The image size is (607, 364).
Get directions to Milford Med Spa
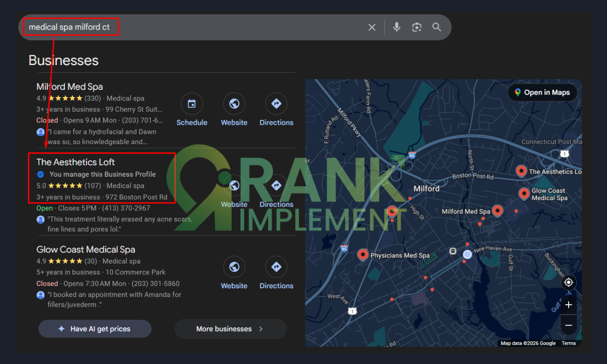point(276,104)
